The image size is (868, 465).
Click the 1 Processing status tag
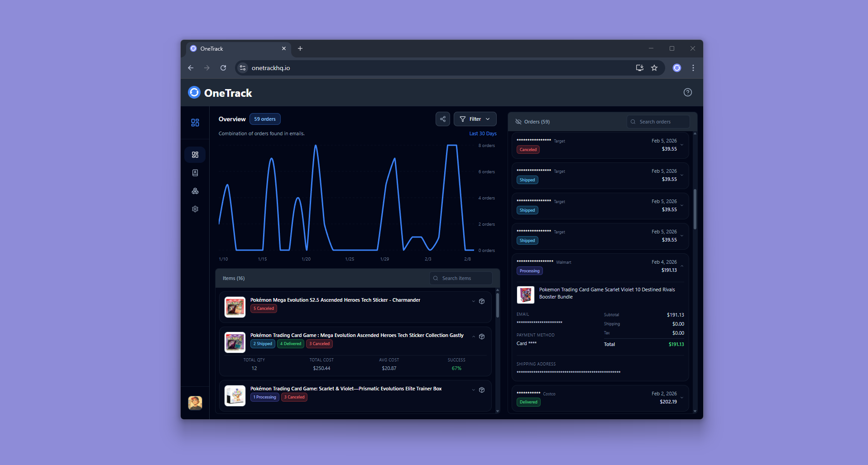(265, 397)
